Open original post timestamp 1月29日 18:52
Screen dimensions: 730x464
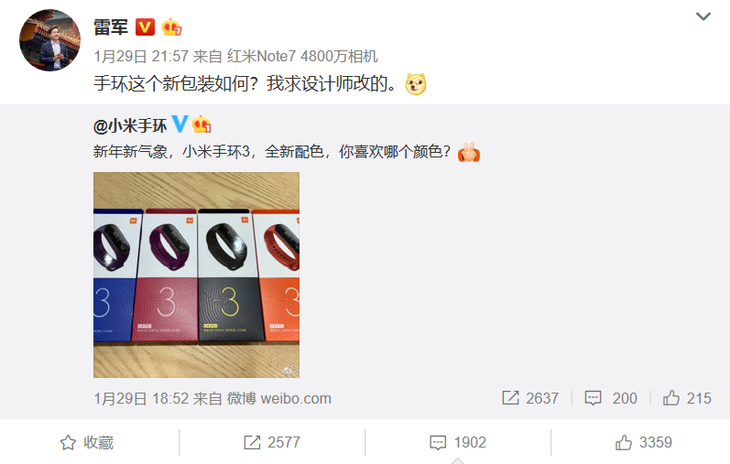[x=141, y=398]
